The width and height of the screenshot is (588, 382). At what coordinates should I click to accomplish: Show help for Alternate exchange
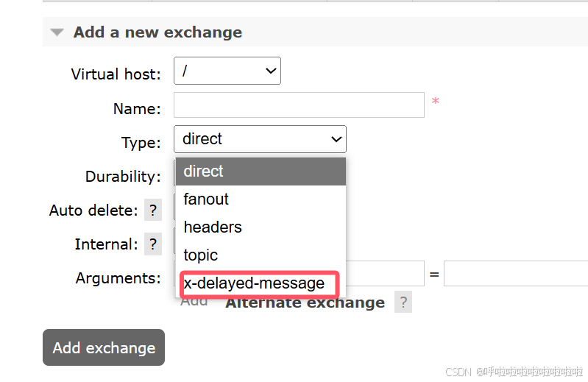tap(403, 303)
